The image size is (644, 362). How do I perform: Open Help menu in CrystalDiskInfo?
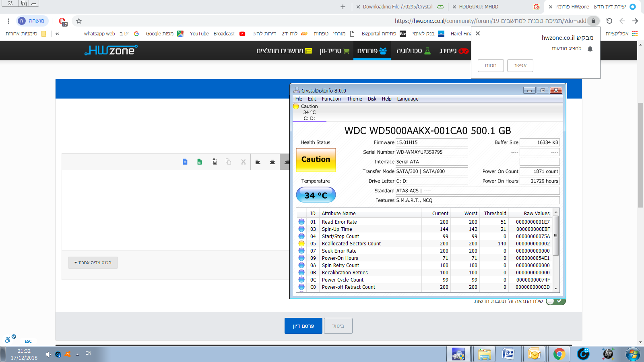point(386,99)
